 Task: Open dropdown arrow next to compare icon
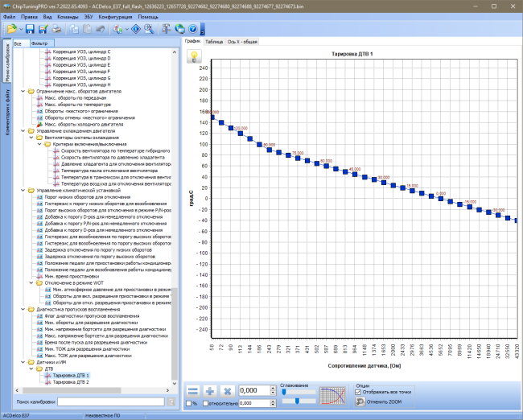(x=127, y=29)
